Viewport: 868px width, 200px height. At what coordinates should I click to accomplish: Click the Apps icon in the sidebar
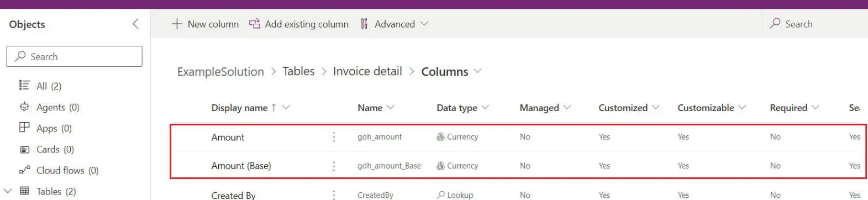click(x=24, y=128)
